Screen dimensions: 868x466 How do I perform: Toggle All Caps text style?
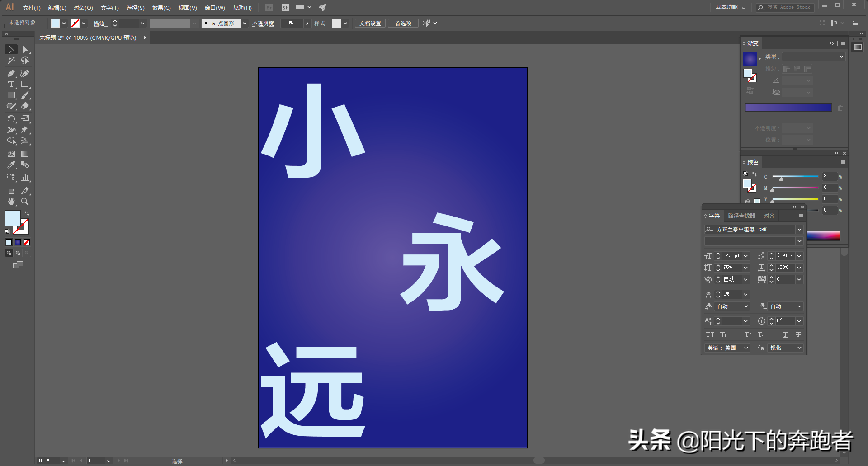710,335
